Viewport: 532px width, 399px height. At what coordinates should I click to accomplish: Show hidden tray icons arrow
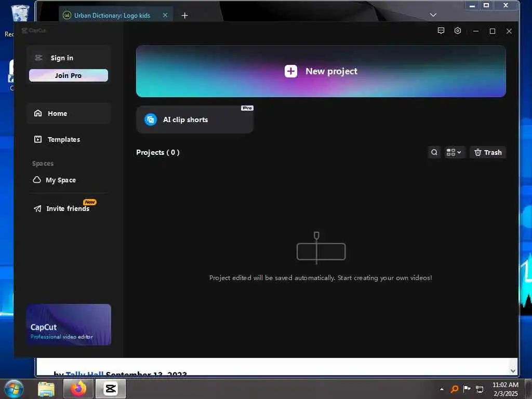click(442, 389)
